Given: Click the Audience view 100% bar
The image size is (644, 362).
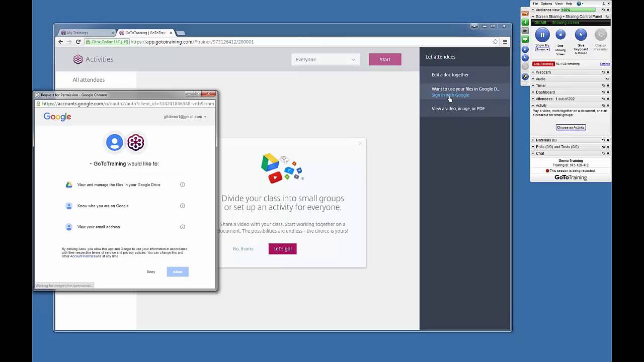Looking at the screenshot, I should [x=578, y=10].
